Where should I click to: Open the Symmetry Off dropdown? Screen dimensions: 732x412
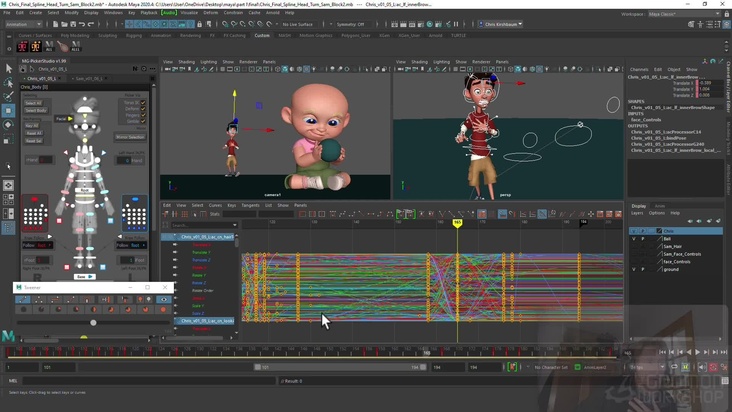point(351,24)
